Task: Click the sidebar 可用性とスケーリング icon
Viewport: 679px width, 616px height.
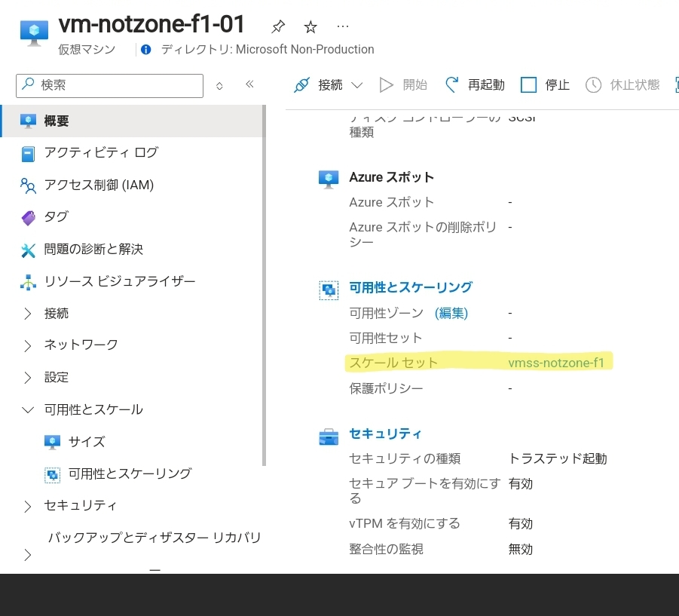Action: [53, 474]
